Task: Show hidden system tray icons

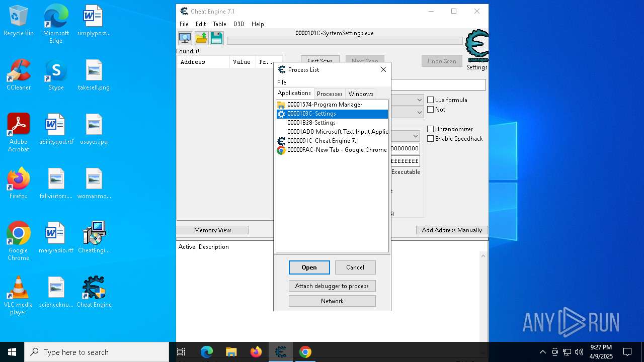Action: tap(543, 352)
